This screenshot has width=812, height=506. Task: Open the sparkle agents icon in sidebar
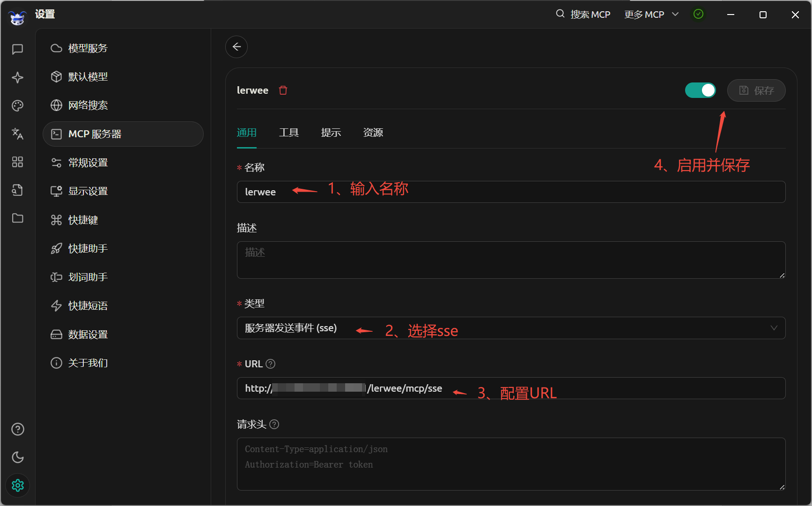point(18,77)
